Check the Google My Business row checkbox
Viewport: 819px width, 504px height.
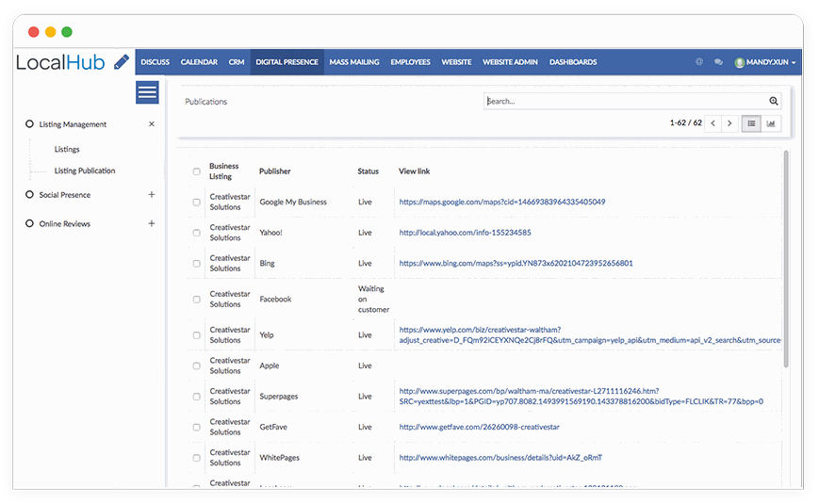click(197, 202)
